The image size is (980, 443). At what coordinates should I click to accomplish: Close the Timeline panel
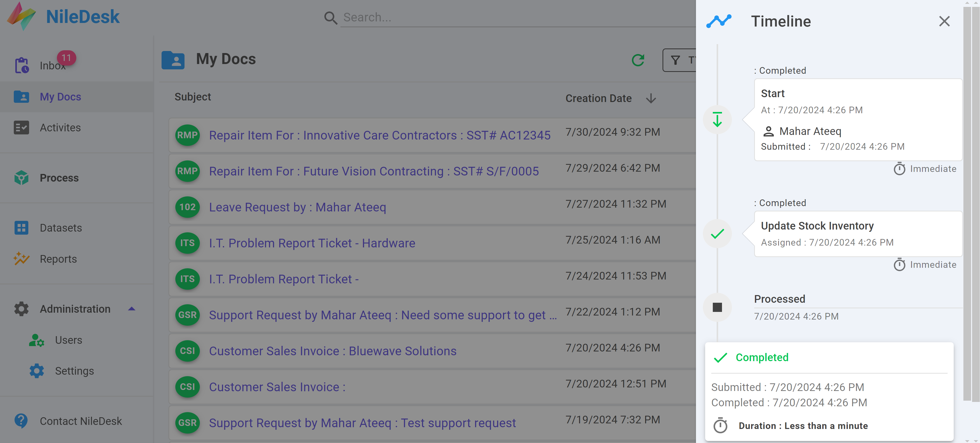(944, 21)
